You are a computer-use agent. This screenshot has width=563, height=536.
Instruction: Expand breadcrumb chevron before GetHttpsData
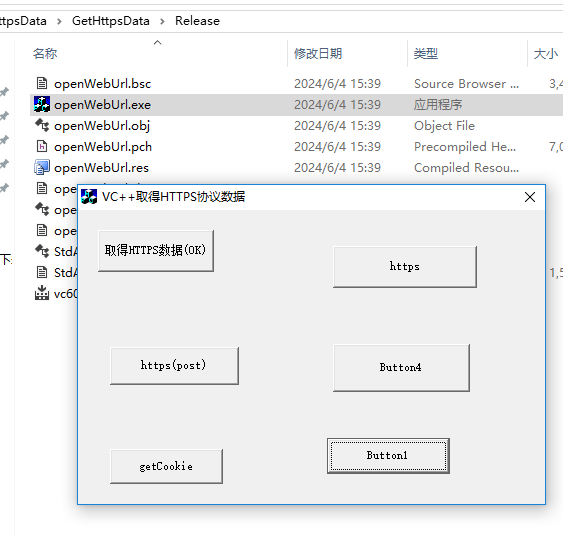tap(59, 22)
